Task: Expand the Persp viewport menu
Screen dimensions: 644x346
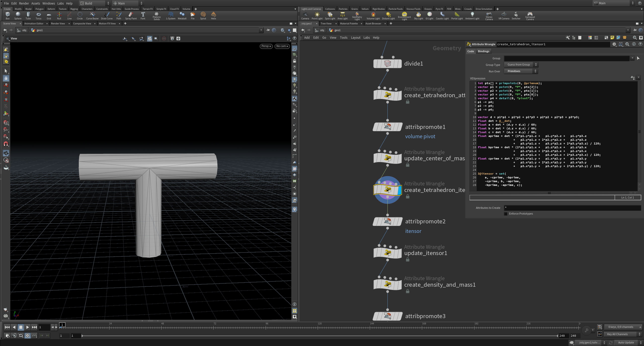Action: point(266,46)
